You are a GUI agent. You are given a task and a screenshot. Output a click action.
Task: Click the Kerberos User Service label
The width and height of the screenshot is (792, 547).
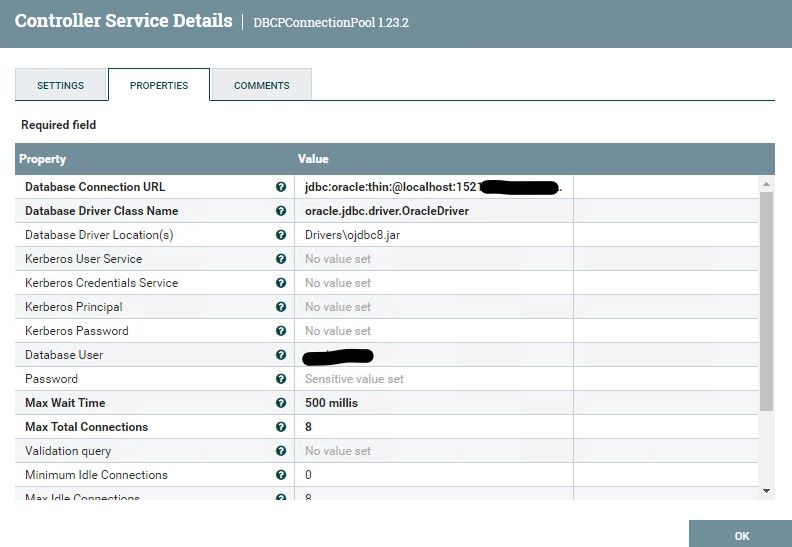coord(84,259)
